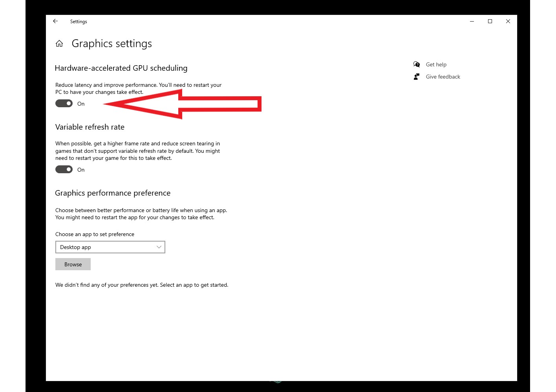Click the Graphics performance preference heading
Viewport: 556px width, 392px height.
coord(113,193)
